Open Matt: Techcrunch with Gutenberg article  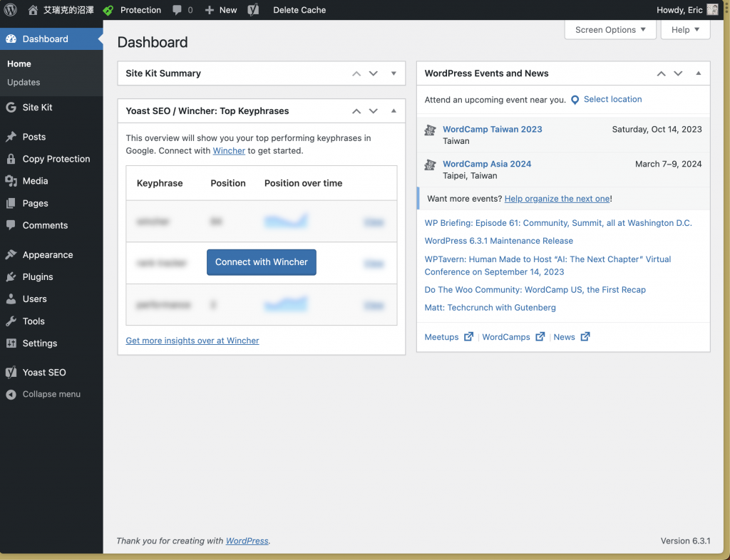click(x=490, y=308)
